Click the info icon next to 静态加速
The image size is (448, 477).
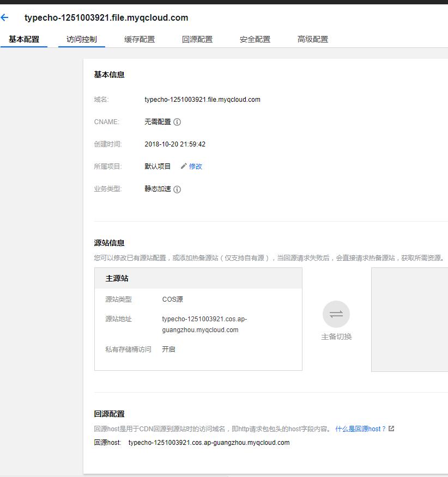point(177,189)
